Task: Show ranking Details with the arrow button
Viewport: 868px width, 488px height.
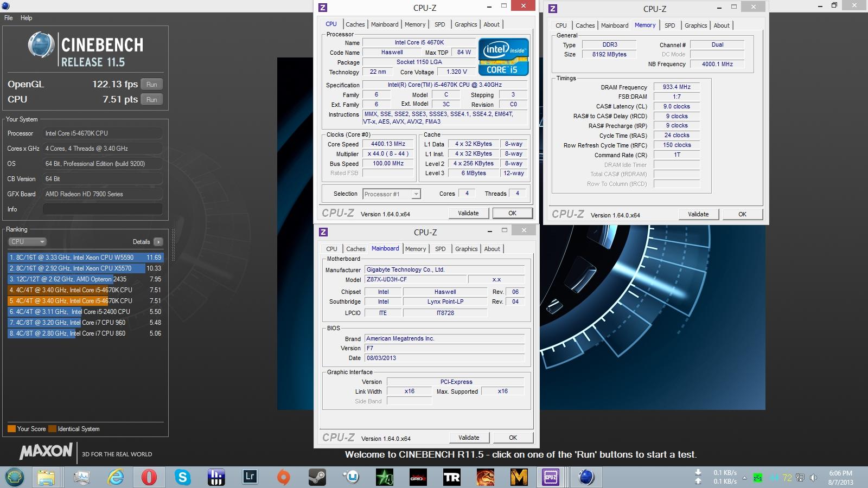Action: click(158, 242)
